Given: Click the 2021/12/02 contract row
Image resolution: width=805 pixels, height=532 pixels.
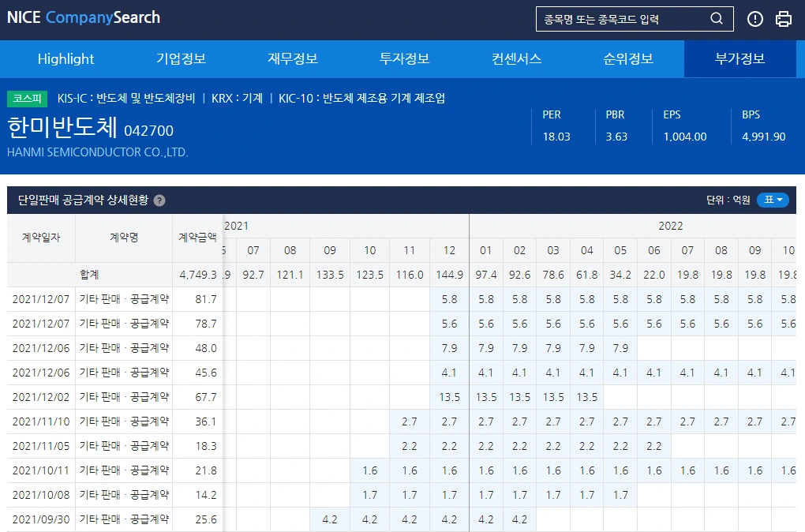Looking at the screenshot, I should coord(41,397).
